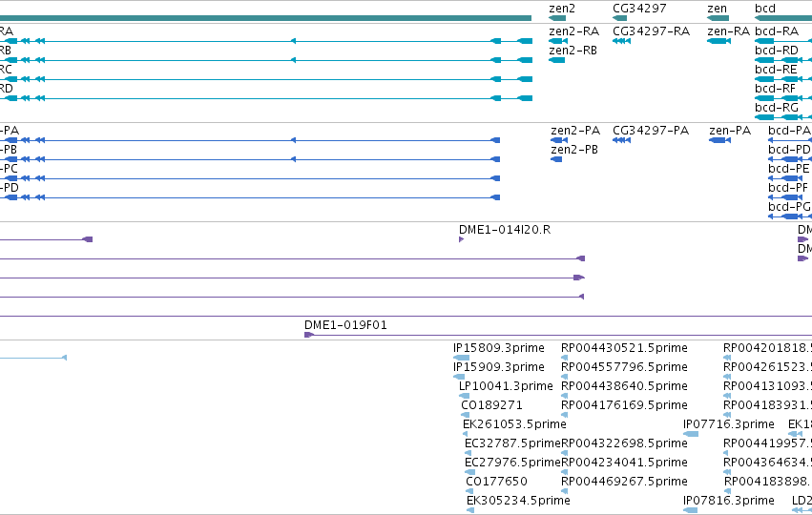Click the DME1-014I20.R clone feature

coord(462,239)
